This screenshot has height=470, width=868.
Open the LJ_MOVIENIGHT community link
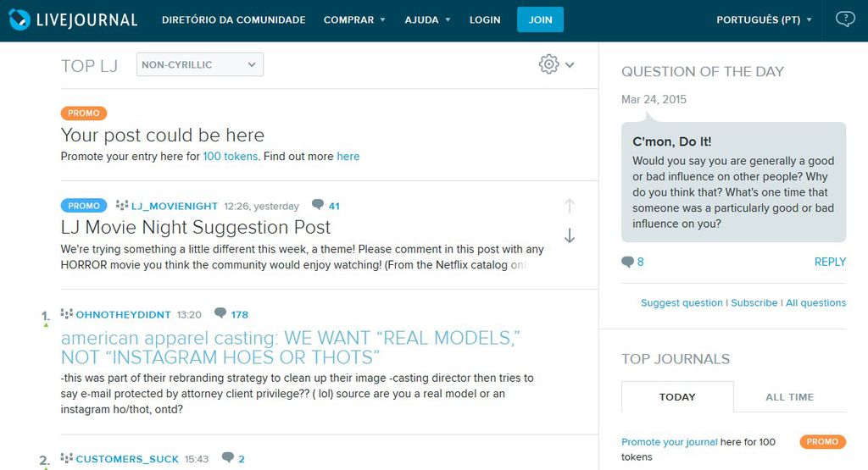[175, 207]
